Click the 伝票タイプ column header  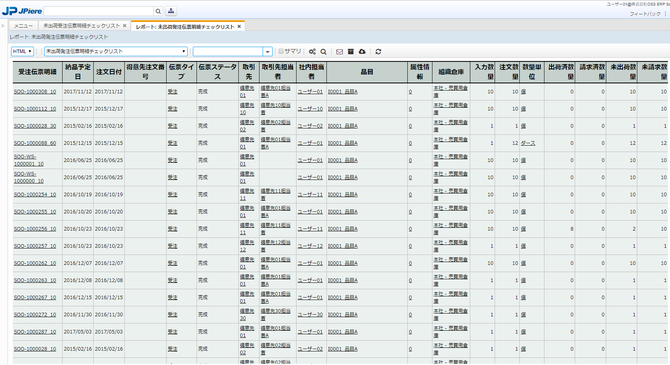point(182,72)
